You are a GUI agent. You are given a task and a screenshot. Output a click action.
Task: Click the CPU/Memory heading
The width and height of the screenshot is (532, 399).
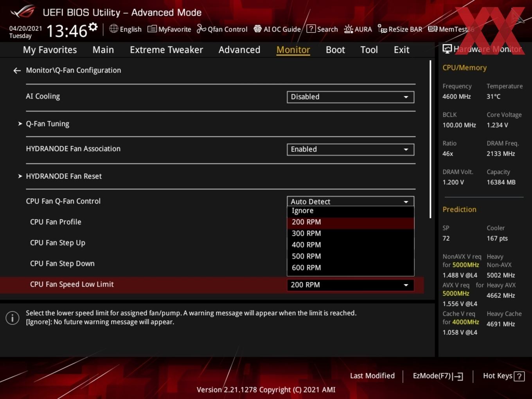464,68
